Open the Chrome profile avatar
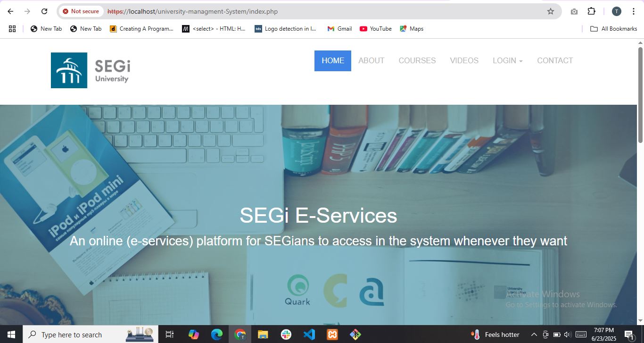This screenshot has width=644, height=343. pyautogui.click(x=616, y=11)
